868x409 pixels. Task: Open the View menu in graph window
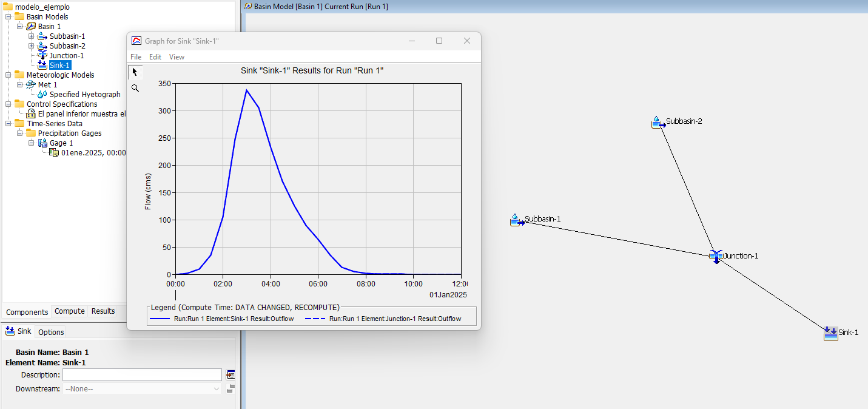pyautogui.click(x=177, y=57)
